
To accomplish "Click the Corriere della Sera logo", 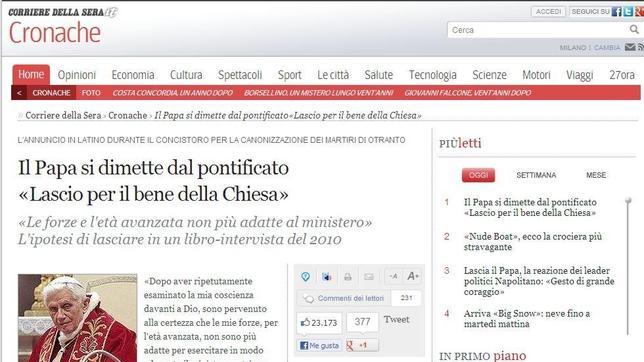I will click(63, 12).
